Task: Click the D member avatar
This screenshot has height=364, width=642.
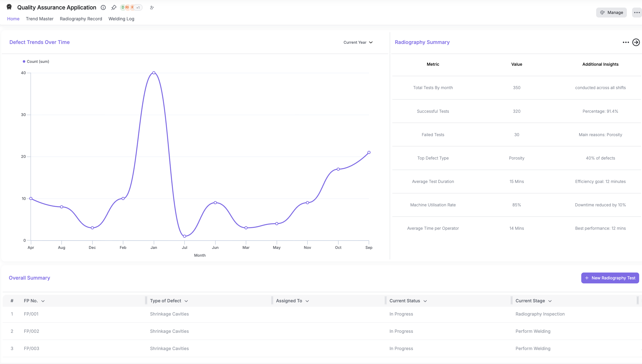Action: 123,8
